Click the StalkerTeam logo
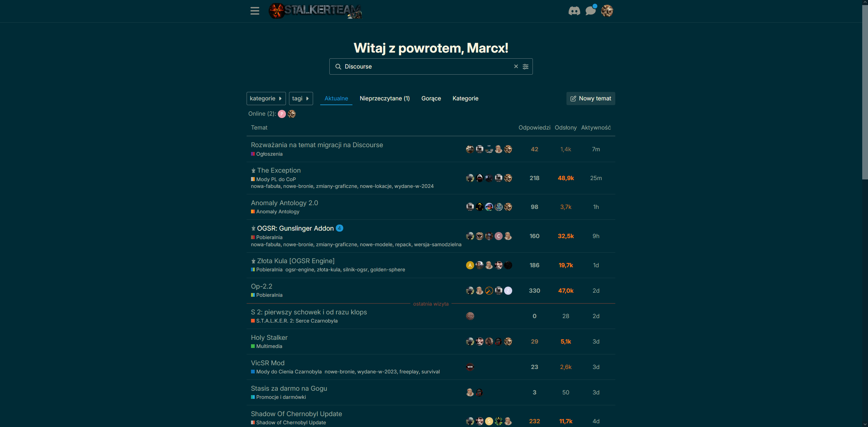This screenshot has width=868, height=427. tap(315, 11)
